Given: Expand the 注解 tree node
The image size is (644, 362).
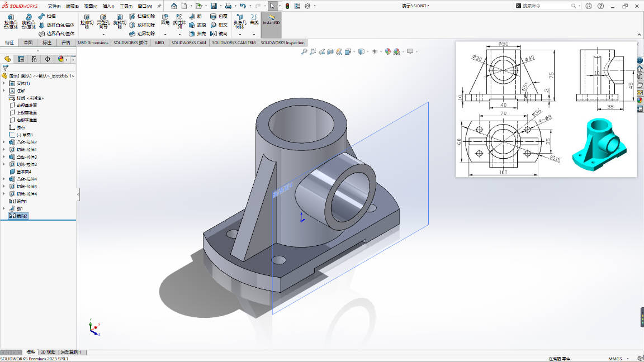Looking at the screenshot, I should click(4, 90).
